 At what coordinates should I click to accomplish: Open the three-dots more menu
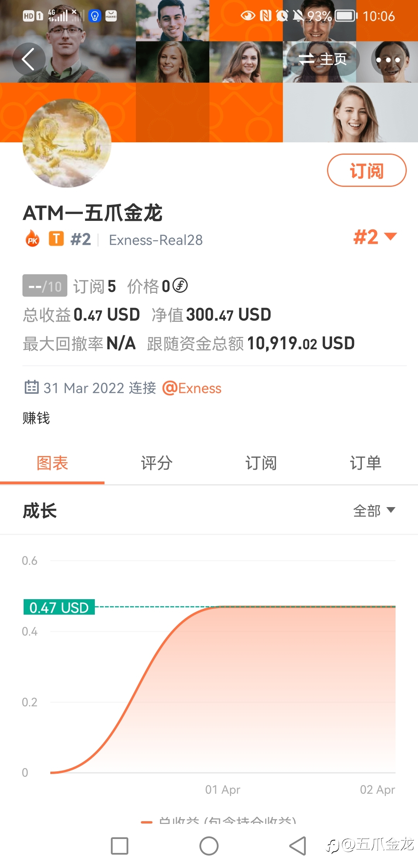tap(388, 60)
